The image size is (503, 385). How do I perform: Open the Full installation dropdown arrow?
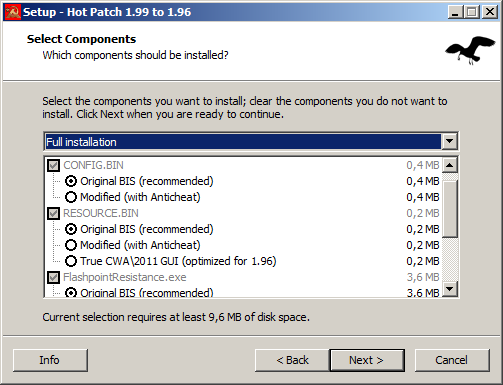click(449, 141)
